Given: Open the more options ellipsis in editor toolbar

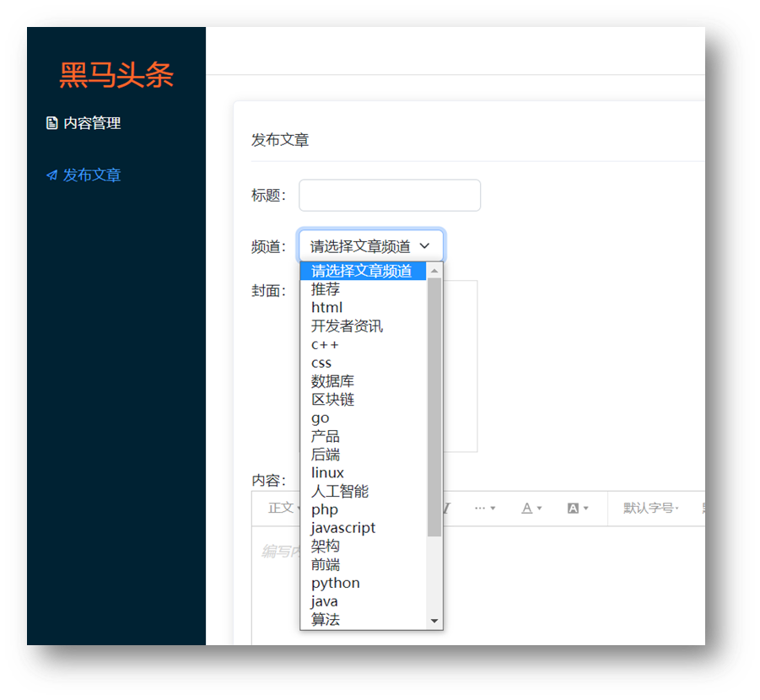Looking at the screenshot, I should (x=484, y=508).
